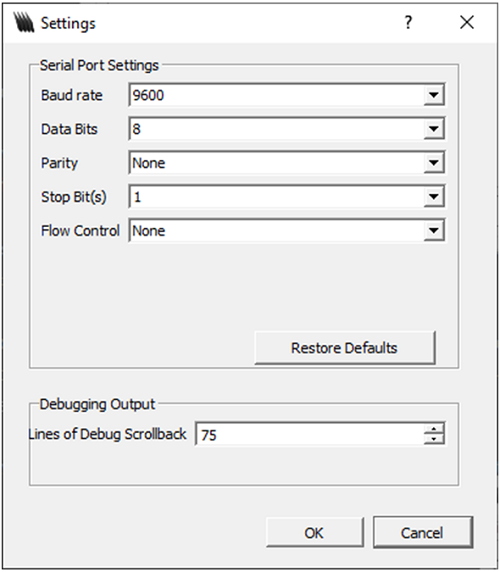Viewport: 500px width, 572px height.
Task: Expand the Stop Bit(s) dropdown arrow
Action: [x=434, y=197]
